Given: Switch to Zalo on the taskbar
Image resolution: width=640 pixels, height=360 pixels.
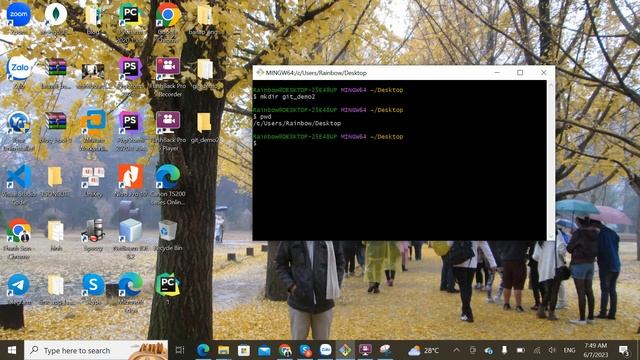Looking at the screenshot, I should coord(325,350).
